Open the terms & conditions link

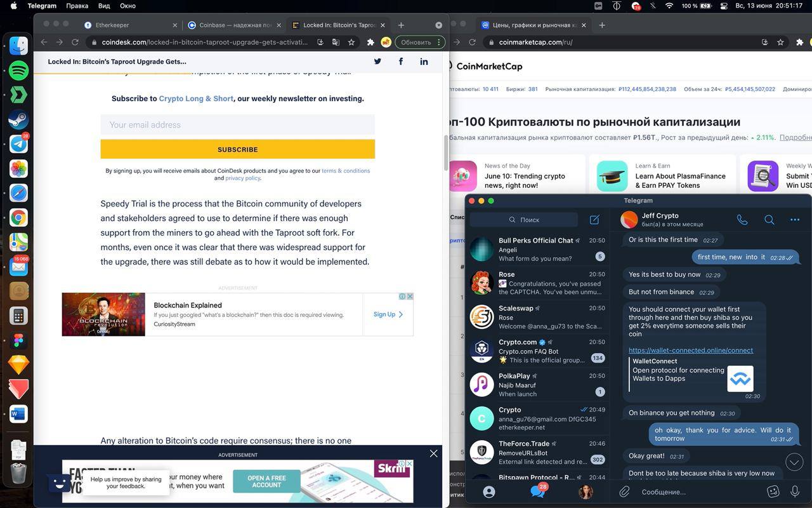346,171
